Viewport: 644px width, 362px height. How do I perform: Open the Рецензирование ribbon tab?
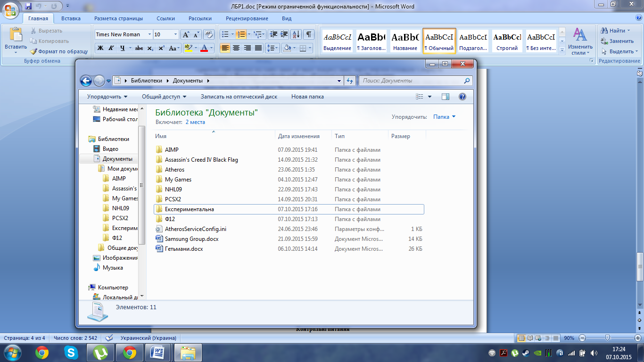tap(247, 18)
